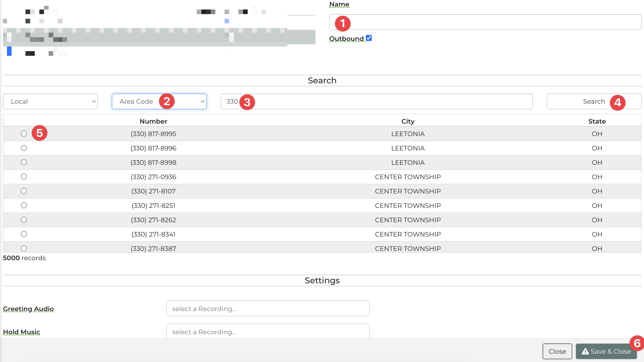Click LEETONIA city in the 817-8995 row
Screen dimensions: 644x362
(408, 134)
